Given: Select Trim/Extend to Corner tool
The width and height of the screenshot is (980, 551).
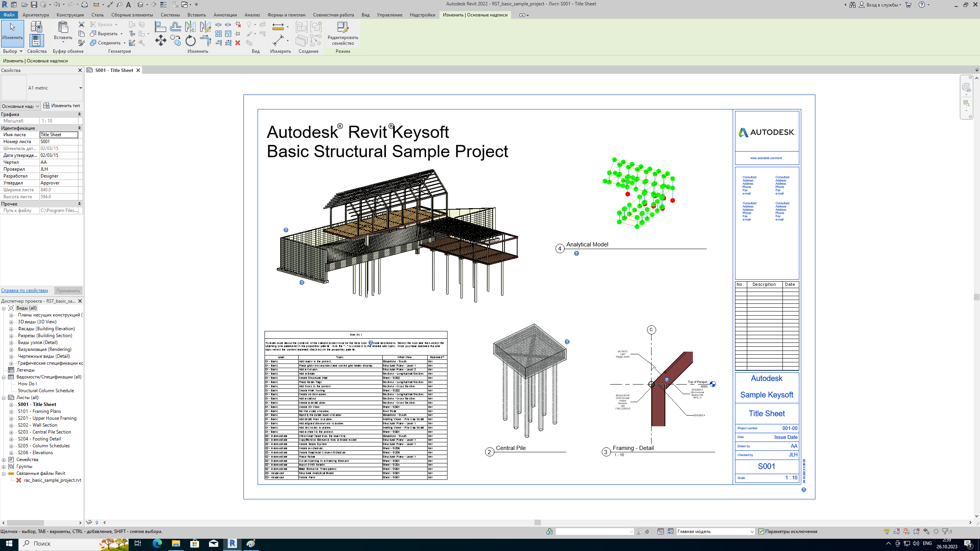Looking at the screenshot, I should click(205, 41).
